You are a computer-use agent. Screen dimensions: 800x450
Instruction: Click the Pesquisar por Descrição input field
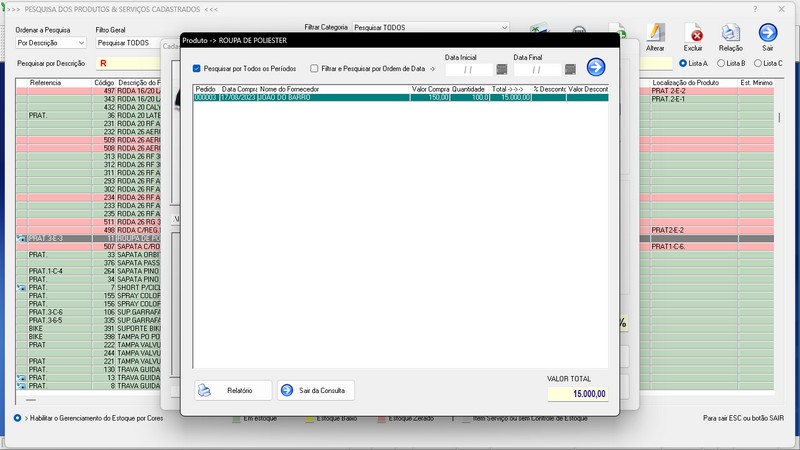tap(129, 63)
